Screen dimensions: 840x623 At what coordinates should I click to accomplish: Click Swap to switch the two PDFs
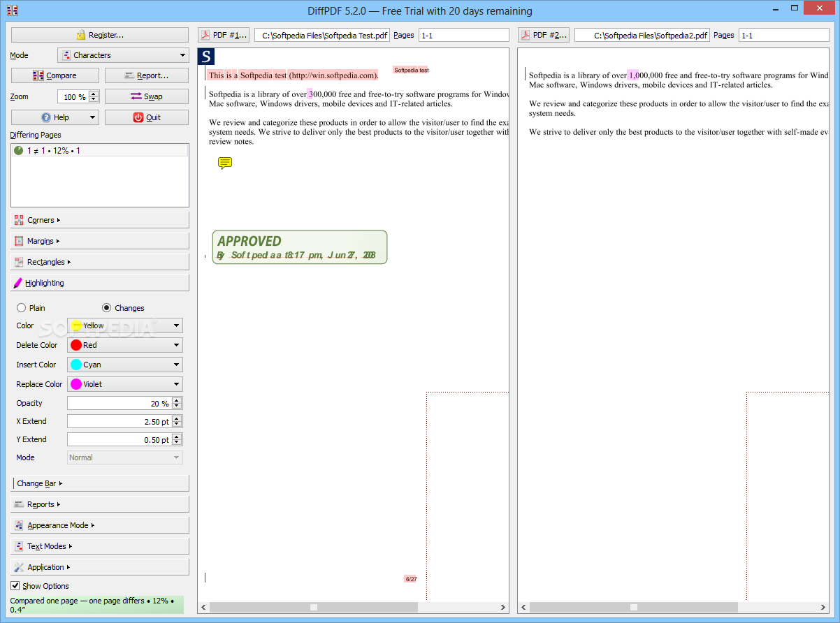147,96
